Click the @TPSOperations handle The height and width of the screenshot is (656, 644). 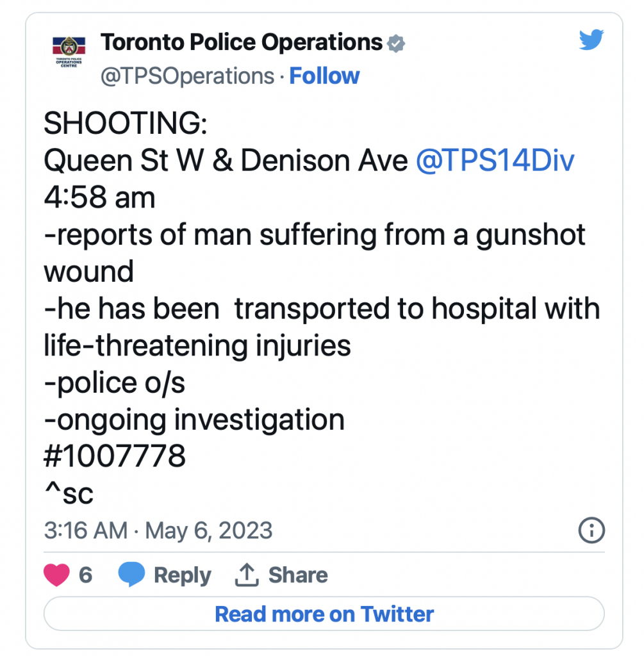(188, 76)
